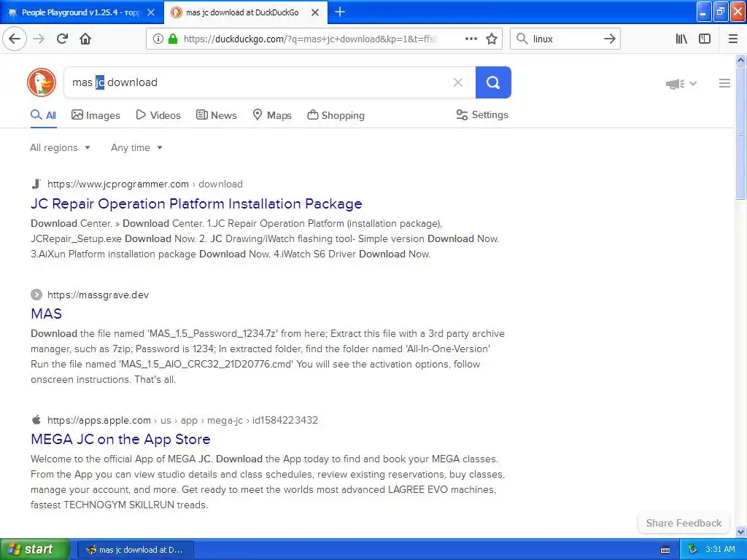Bookmark this page with the star
The image size is (747, 560).
[492, 39]
